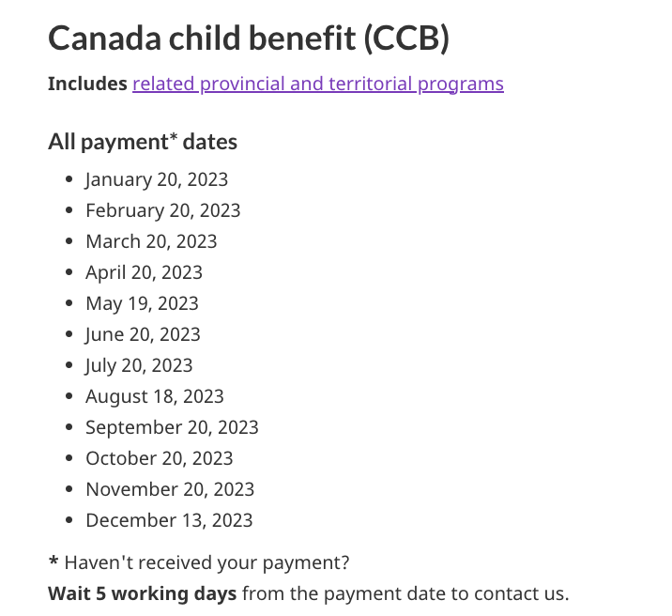
Task: Select the July 20, 2023 date
Action: (x=139, y=365)
